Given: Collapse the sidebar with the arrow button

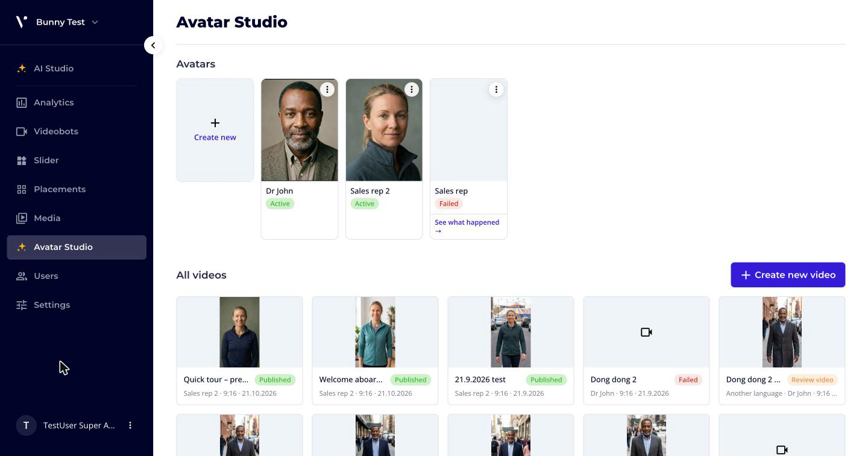Looking at the screenshot, I should (x=153, y=45).
